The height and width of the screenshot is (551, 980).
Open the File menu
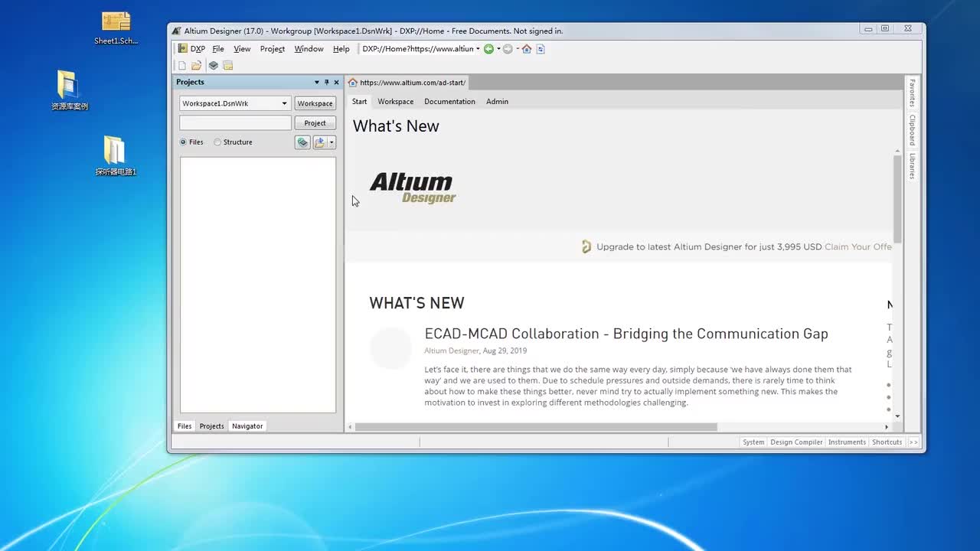[218, 48]
